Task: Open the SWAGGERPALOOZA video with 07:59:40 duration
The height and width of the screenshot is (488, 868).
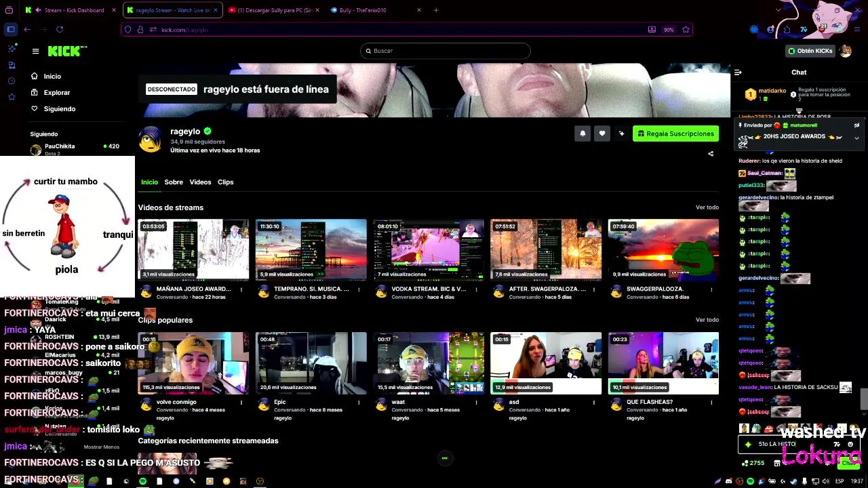Action: point(663,249)
